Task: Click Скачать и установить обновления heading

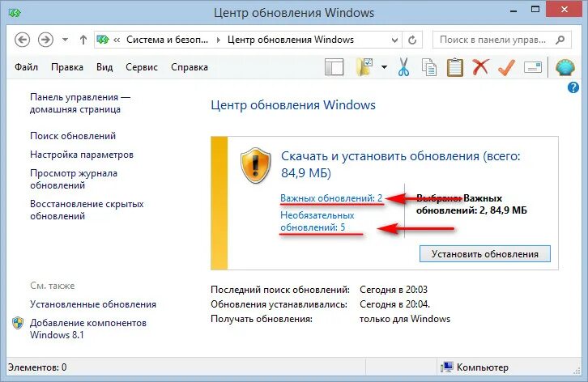Action: point(400,164)
